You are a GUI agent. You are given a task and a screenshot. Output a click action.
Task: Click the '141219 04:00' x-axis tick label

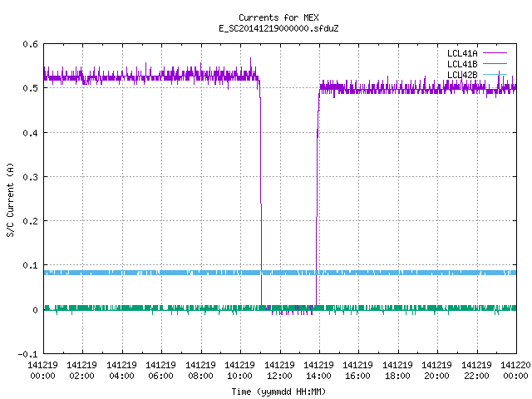pyautogui.click(x=121, y=370)
